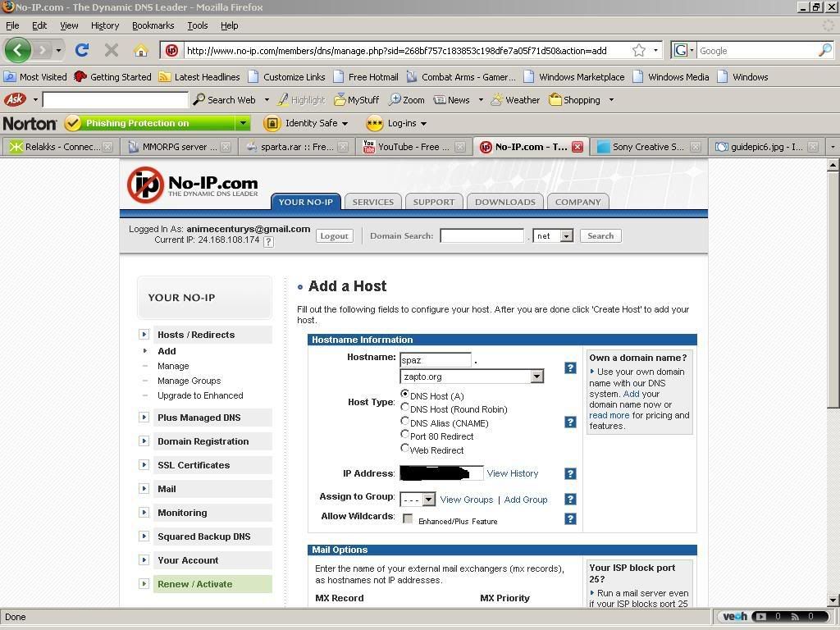Screen dimensions: 840x630
Task: Click the Firefox Forward arrow button
Action: (x=43, y=50)
